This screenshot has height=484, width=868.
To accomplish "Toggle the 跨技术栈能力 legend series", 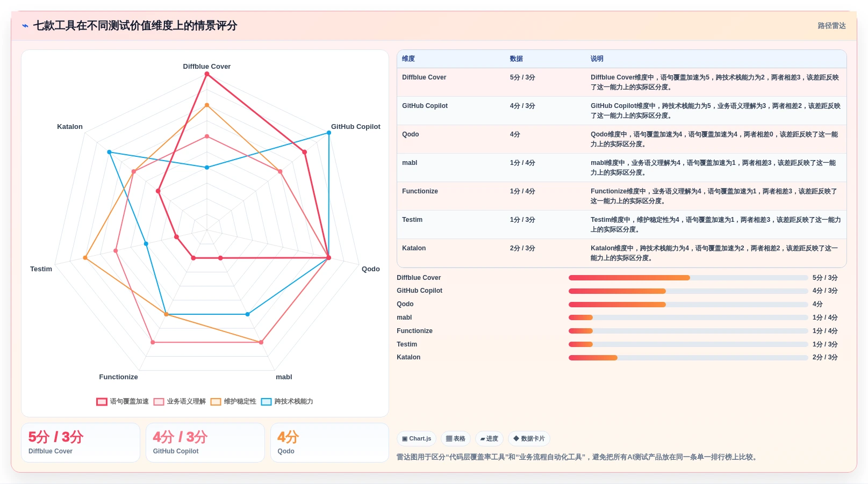I will (287, 401).
